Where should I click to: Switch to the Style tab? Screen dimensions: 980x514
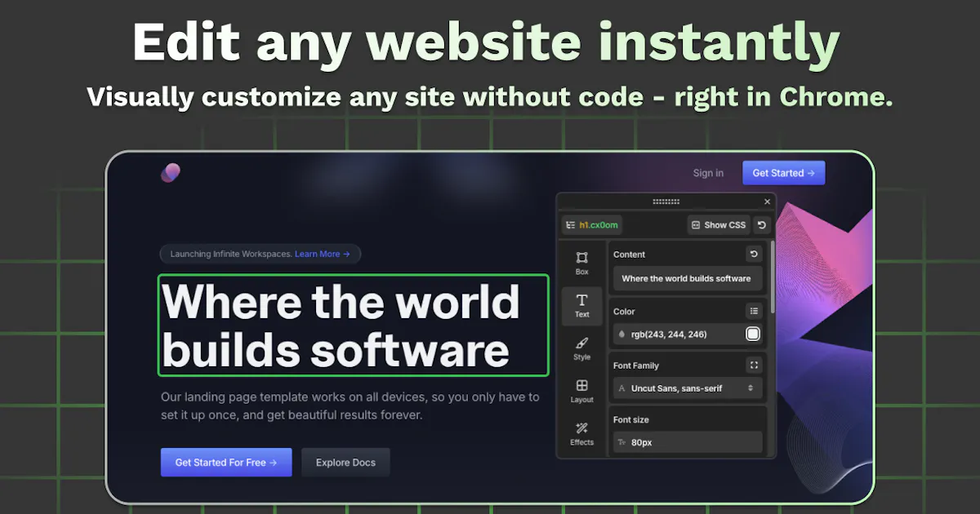(x=581, y=348)
